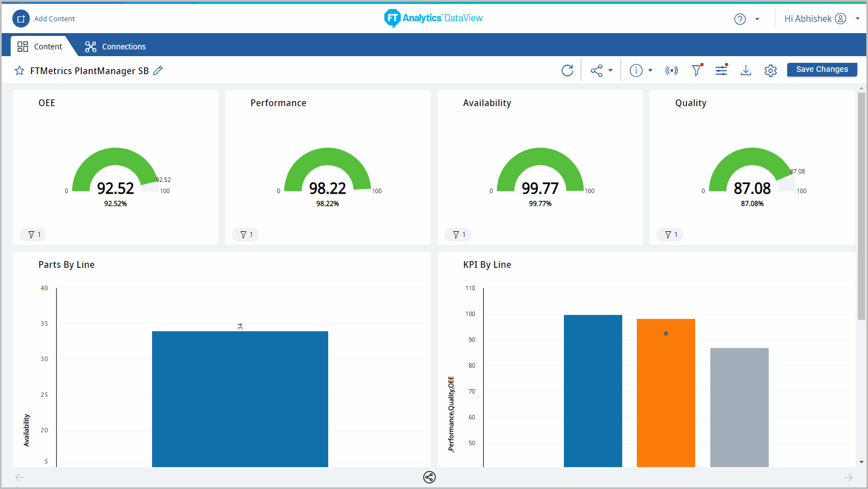Open the sliders settings icon
Image resolution: width=868 pixels, height=489 pixels.
(721, 70)
